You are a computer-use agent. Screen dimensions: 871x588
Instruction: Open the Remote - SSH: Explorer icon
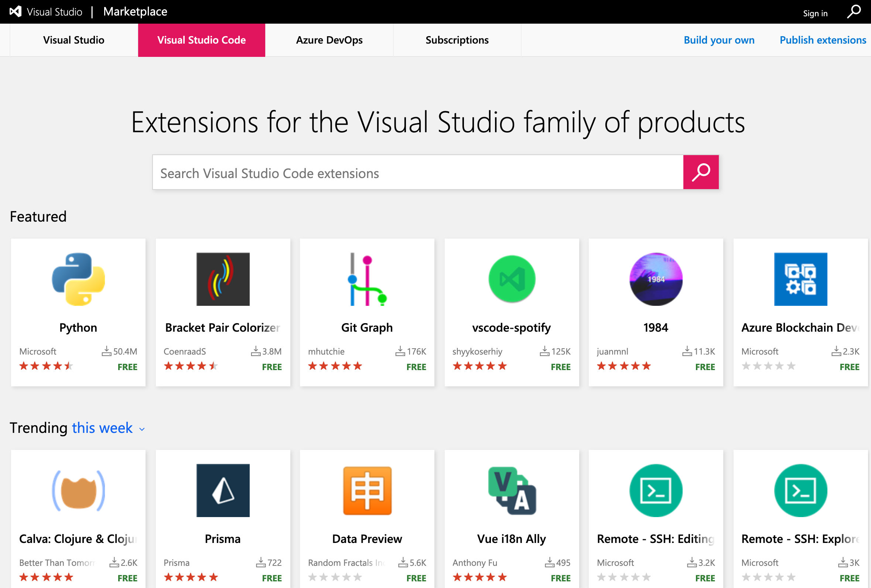(800, 490)
